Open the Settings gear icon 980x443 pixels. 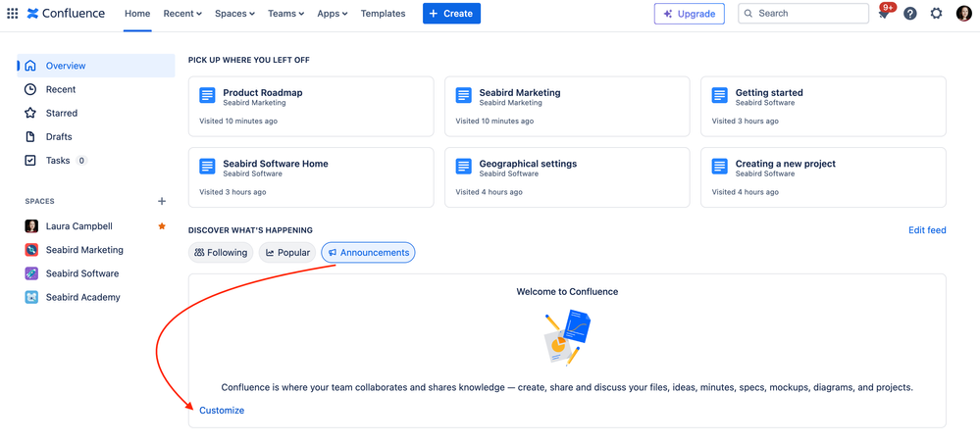(x=936, y=13)
